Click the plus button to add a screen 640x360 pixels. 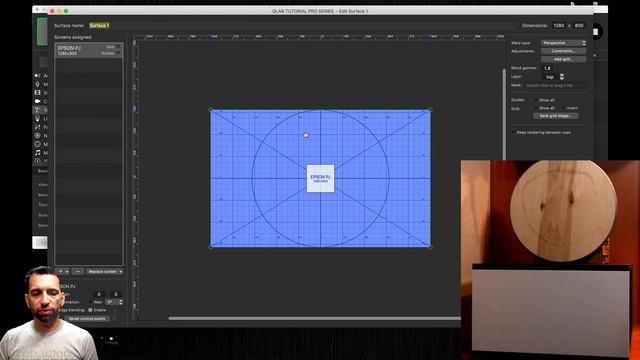[x=60, y=271]
